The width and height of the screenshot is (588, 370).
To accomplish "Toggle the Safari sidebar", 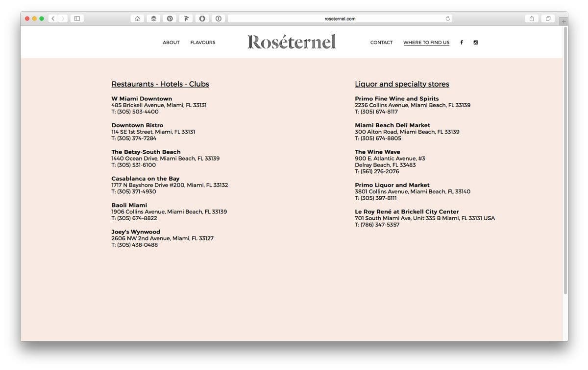I will click(x=76, y=18).
